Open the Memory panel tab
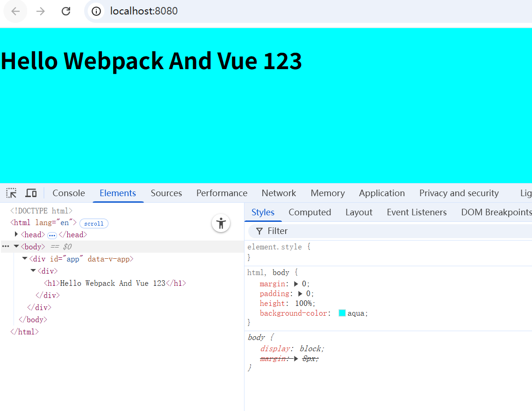The height and width of the screenshot is (411, 532). pos(328,193)
